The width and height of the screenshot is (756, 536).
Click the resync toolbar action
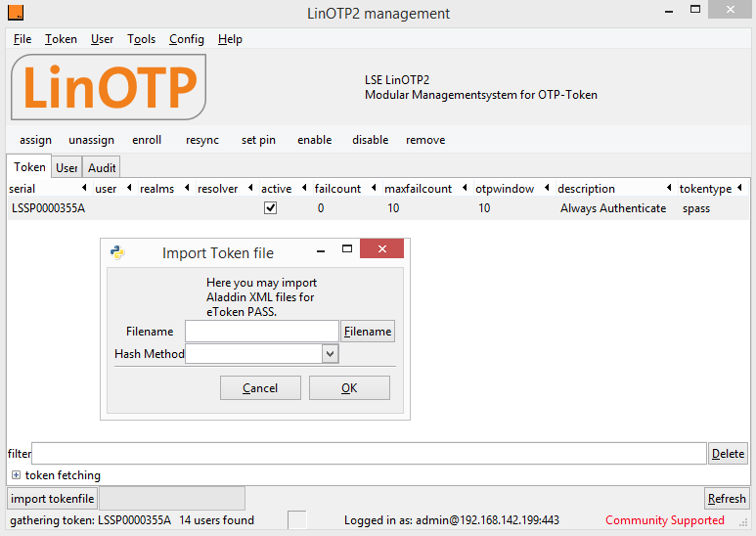[x=202, y=140]
